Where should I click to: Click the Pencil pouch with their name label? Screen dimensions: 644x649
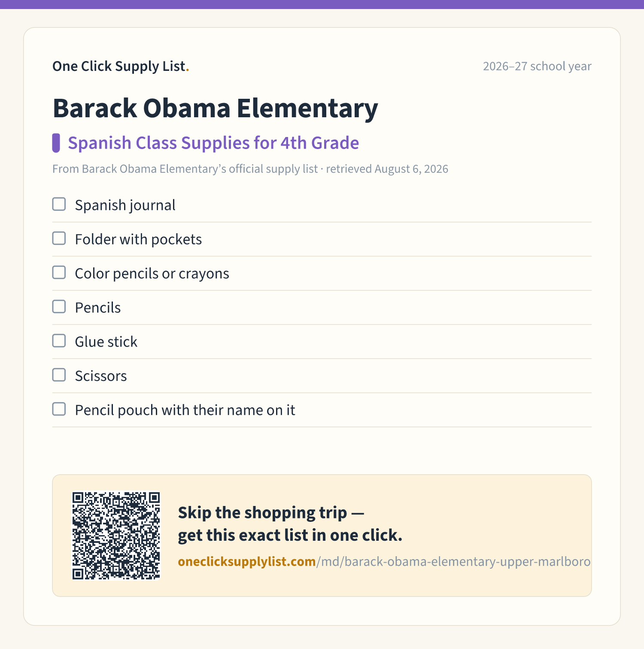(x=185, y=410)
